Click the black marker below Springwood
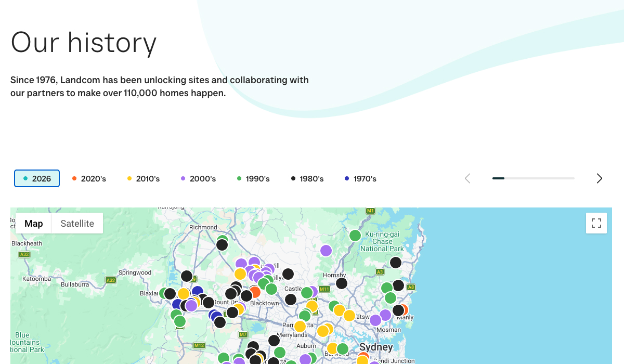The height and width of the screenshot is (364, 624). coord(187,276)
